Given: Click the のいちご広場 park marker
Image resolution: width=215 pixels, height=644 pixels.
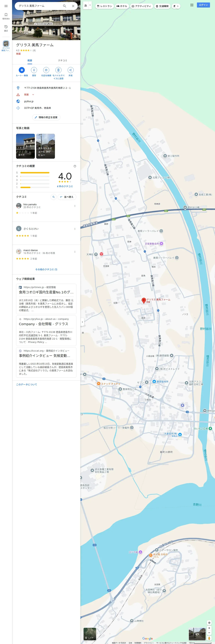Looking at the screenshot, I should (x=210, y=428).
